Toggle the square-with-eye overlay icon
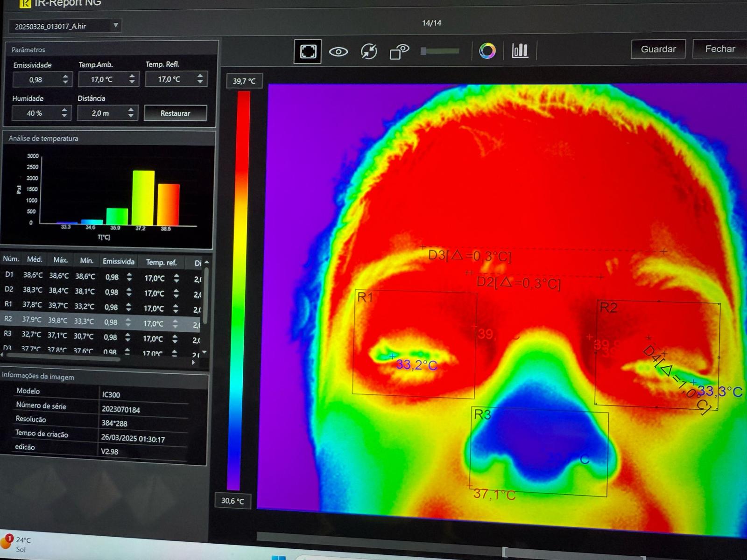This screenshot has width=747, height=560. pyautogui.click(x=399, y=51)
